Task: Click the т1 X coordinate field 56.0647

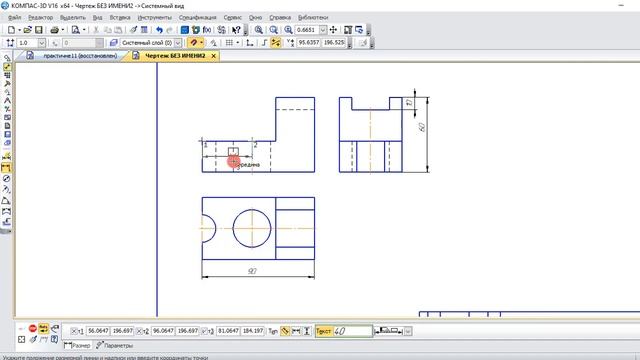Action: click(x=98, y=331)
